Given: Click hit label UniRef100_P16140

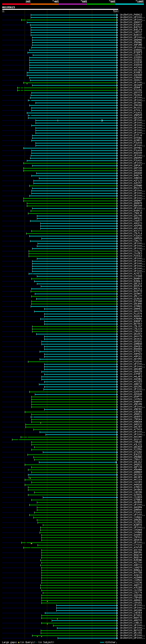Looking at the screenshot, I should [x=131, y=361].
